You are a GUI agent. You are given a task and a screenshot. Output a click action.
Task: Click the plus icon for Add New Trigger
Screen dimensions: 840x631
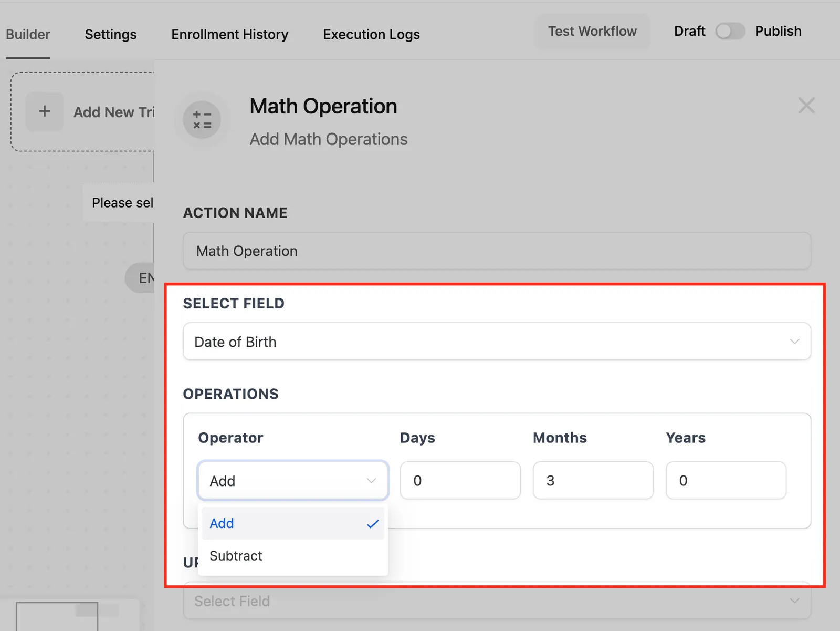45,111
